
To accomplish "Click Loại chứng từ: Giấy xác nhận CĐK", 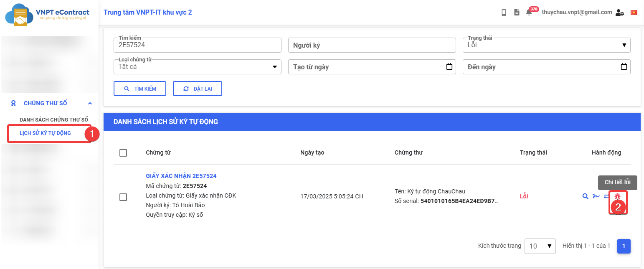I will pos(191,195).
